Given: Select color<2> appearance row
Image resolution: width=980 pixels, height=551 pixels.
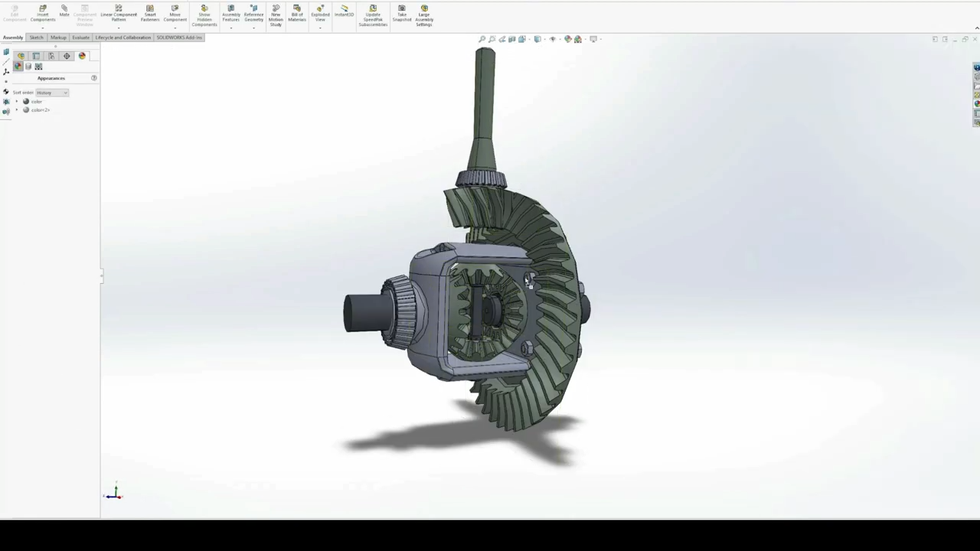Looking at the screenshot, I should tap(36, 109).
